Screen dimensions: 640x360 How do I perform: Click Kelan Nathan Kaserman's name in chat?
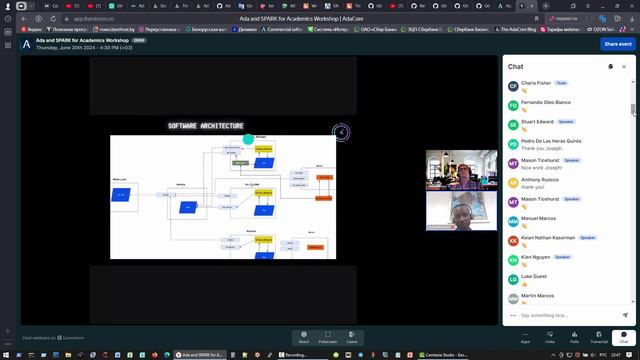[x=548, y=238]
